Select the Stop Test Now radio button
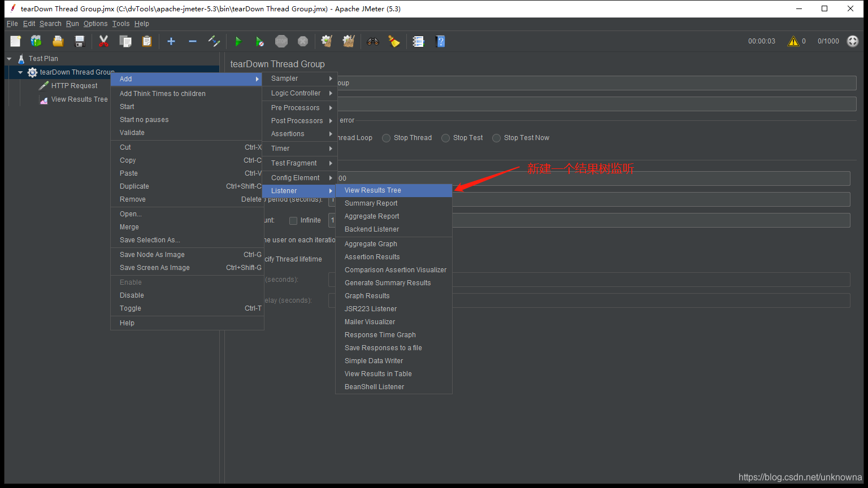The height and width of the screenshot is (488, 868). pyautogui.click(x=497, y=138)
